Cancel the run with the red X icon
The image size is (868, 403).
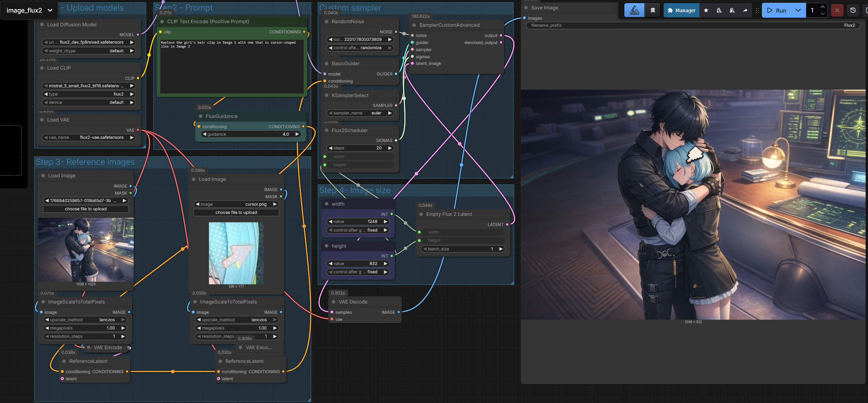tap(837, 11)
